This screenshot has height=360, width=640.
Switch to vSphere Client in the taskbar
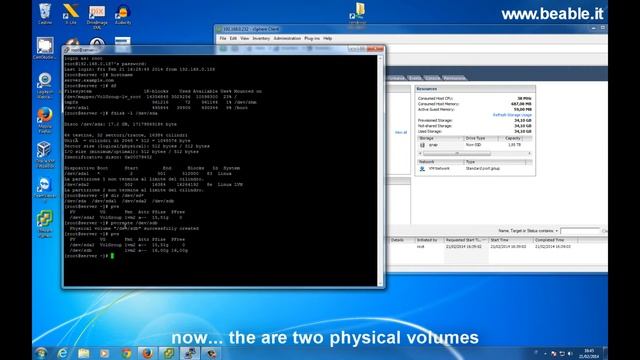pos(169,353)
